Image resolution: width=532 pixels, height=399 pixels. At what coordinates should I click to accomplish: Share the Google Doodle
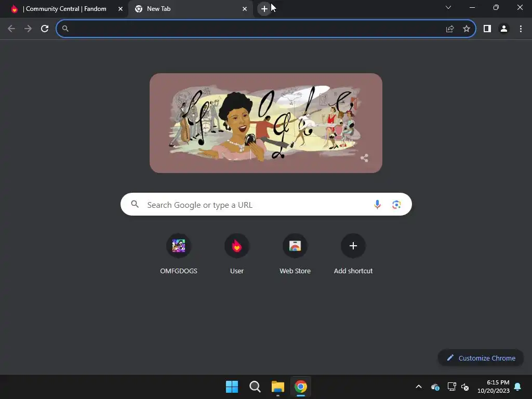(x=364, y=158)
